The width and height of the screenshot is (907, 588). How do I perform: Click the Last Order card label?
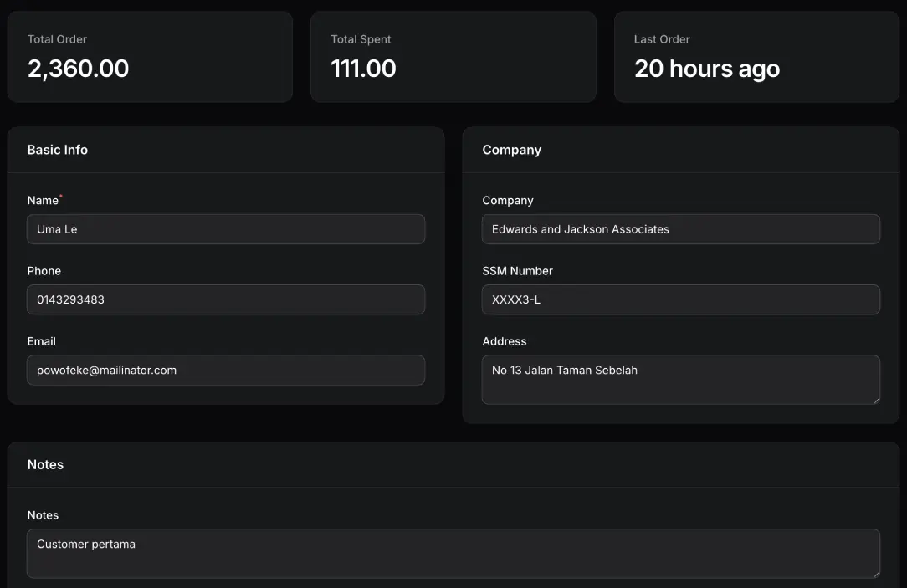click(x=662, y=39)
